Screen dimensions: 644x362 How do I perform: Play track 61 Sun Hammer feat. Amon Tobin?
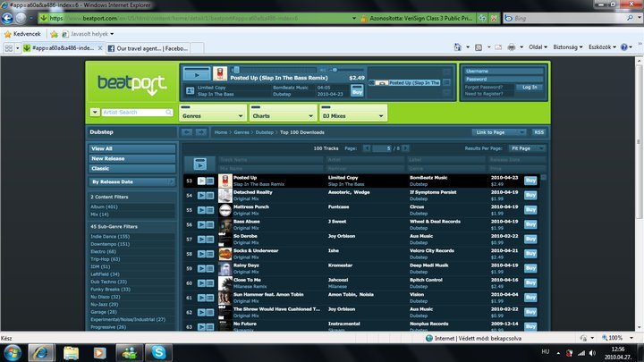201,298
